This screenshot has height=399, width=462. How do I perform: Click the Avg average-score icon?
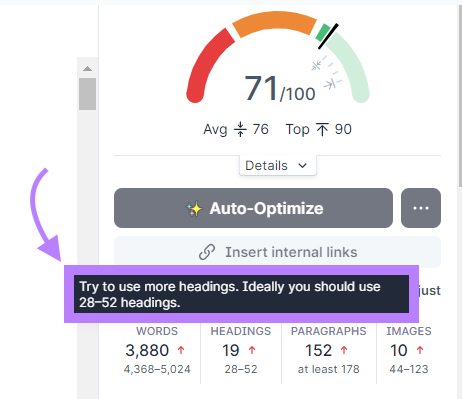click(240, 129)
